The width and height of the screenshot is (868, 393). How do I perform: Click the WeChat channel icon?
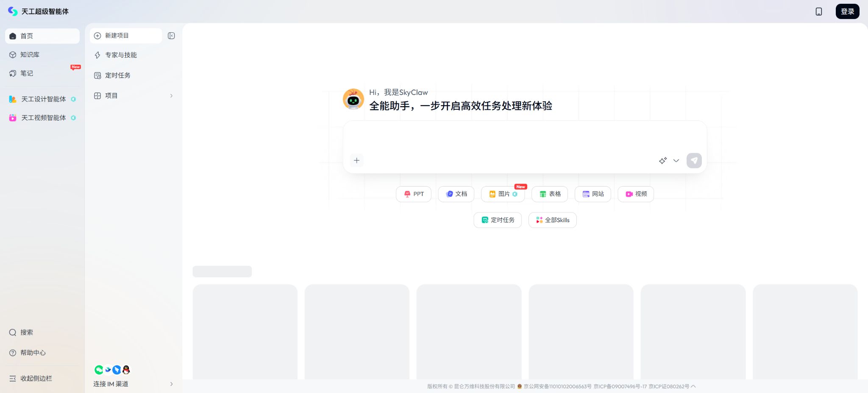click(x=99, y=370)
